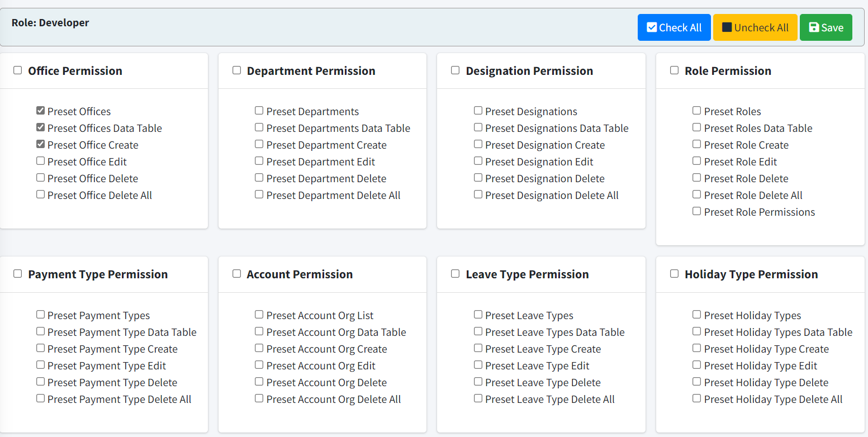
Task: Click the Uncheck All button
Action: coord(755,27)
